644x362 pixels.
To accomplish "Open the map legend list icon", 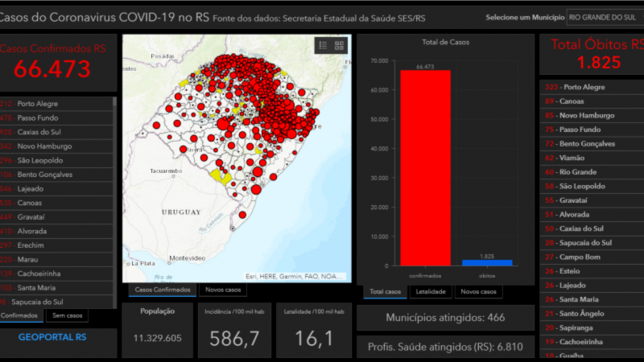I will 324,46.
